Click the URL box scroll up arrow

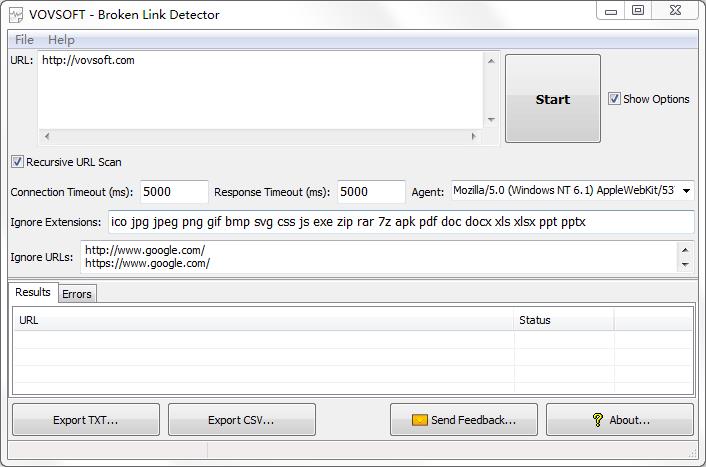point(491,61)
